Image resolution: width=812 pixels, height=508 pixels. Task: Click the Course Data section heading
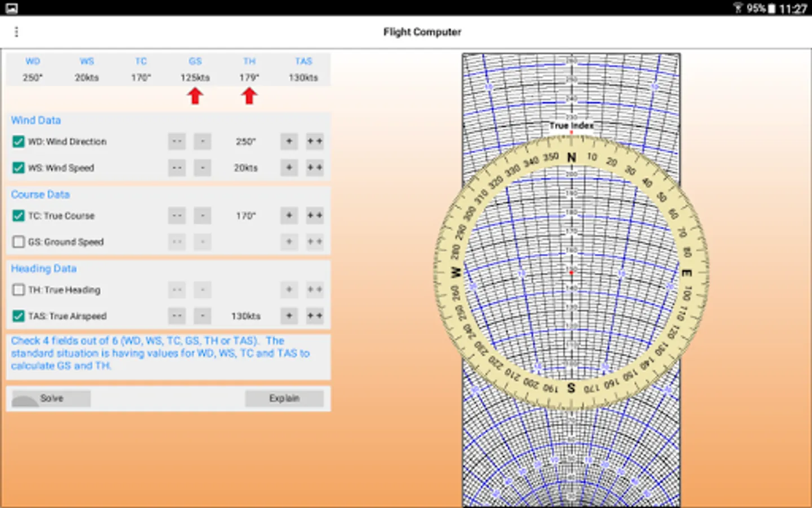click(x=41, y=195)
